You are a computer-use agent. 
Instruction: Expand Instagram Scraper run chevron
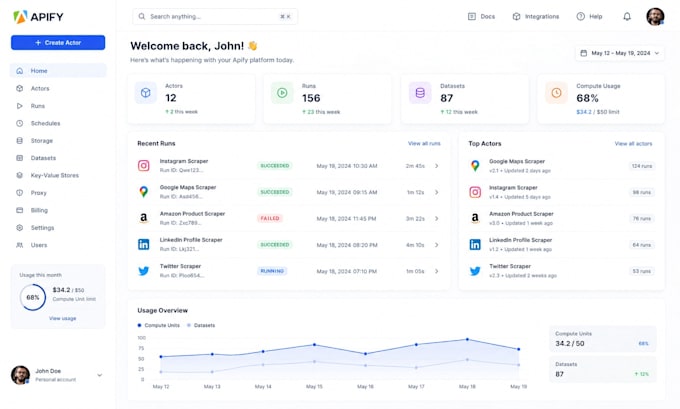pos(437,166)
